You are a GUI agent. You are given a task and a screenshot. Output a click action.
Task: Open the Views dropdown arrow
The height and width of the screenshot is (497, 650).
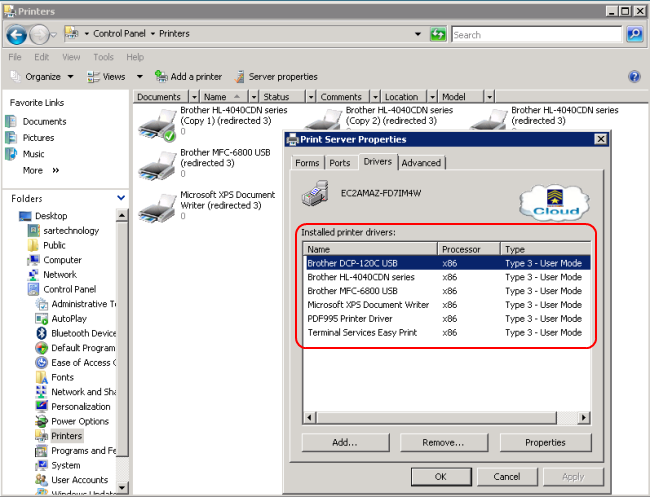140,77
